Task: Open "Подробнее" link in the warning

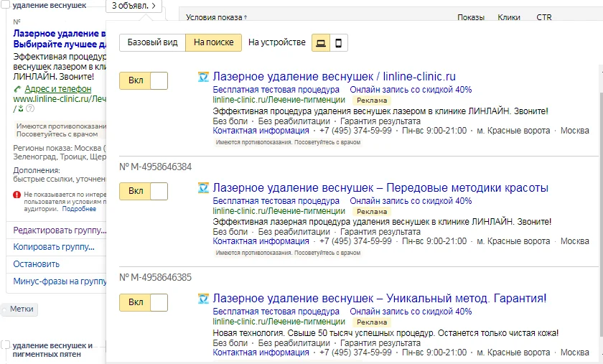Action: [x=79, y=209]
